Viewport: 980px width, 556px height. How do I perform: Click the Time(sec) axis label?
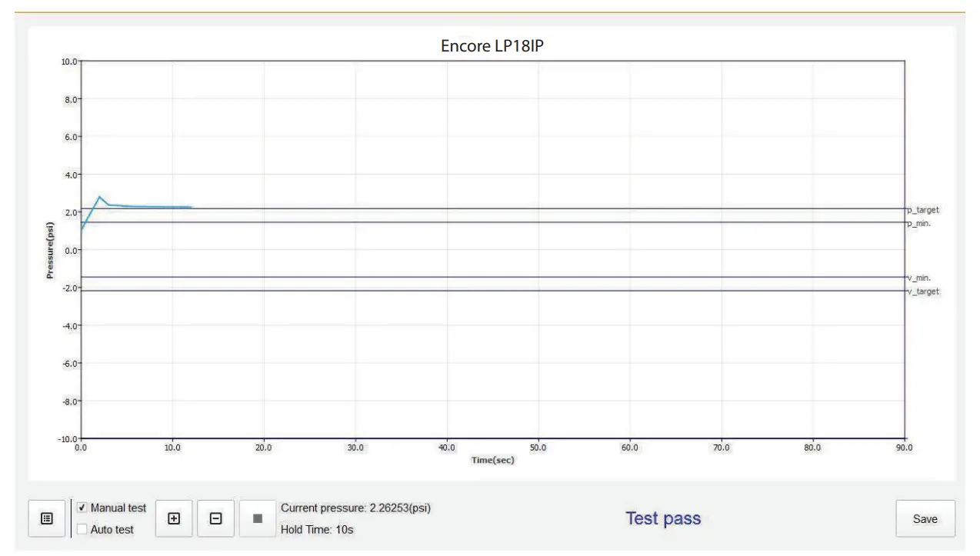click(x=492, y=460)
